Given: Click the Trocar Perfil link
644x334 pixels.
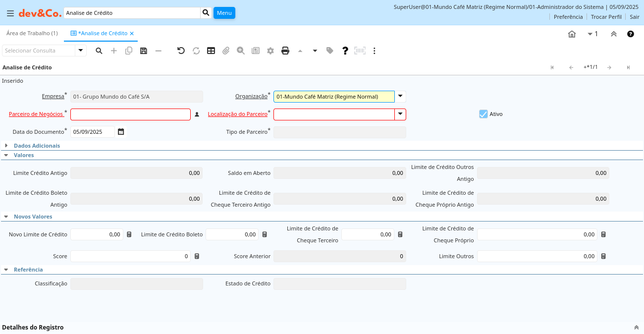Looking at the screenshot, I should point(606,17).
